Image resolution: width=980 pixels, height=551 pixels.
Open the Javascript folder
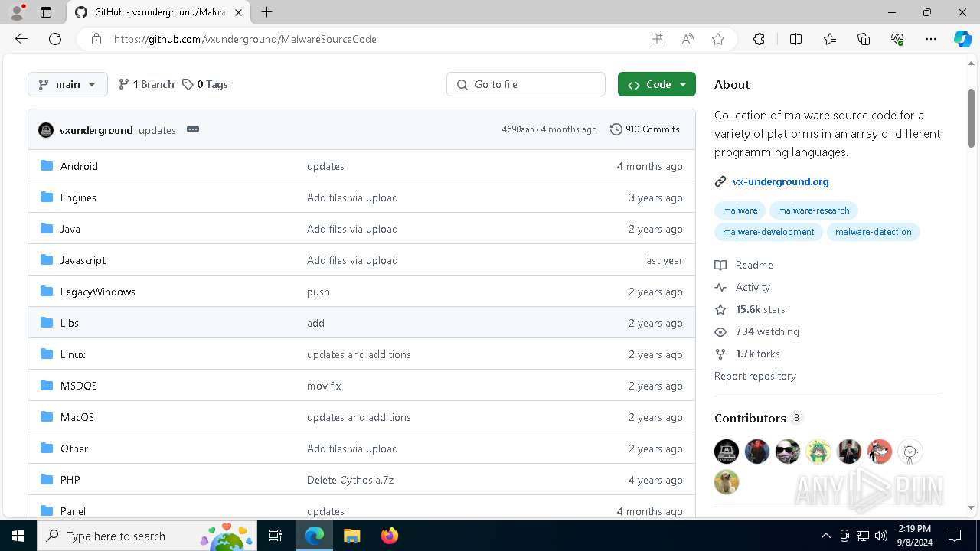coord(83,260)
